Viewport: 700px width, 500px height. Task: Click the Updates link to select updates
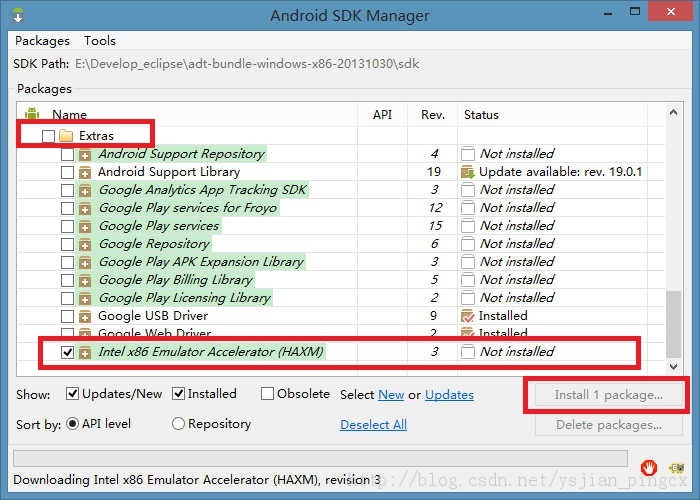point(449,395)
